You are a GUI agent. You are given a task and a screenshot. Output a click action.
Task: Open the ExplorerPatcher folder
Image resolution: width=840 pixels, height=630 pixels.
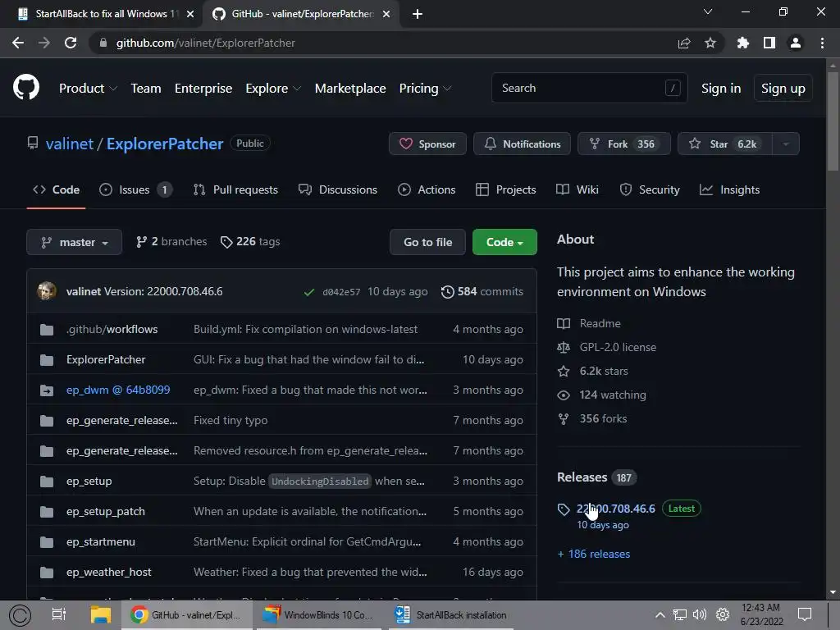pos(106,359)
